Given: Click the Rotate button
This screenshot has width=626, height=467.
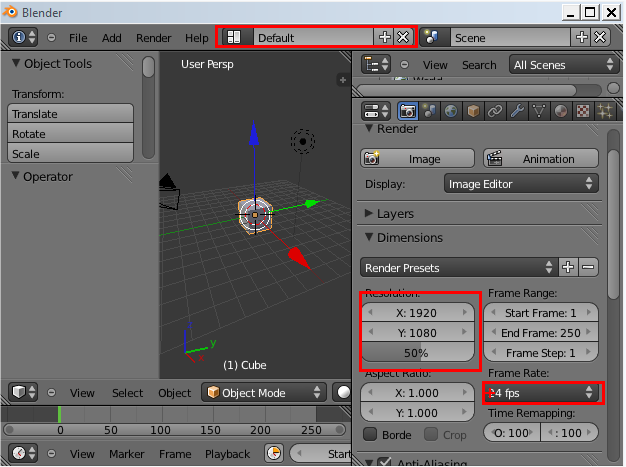Looking at the screenshot, I should tap(70, 133).
